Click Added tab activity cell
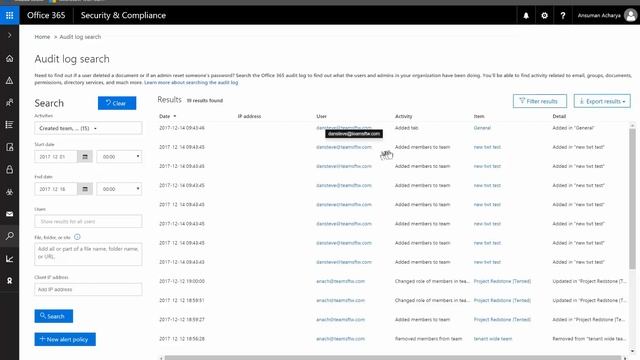The image size is (640, 360). (407, 128)
